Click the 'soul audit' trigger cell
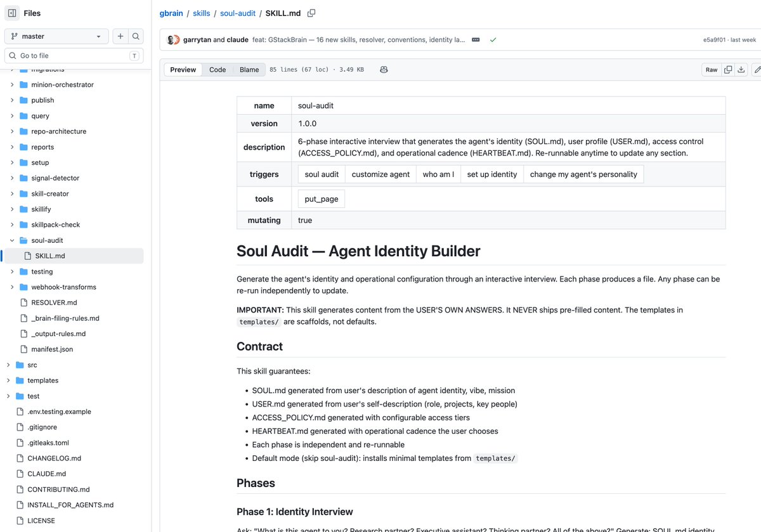 coord(322,174)
